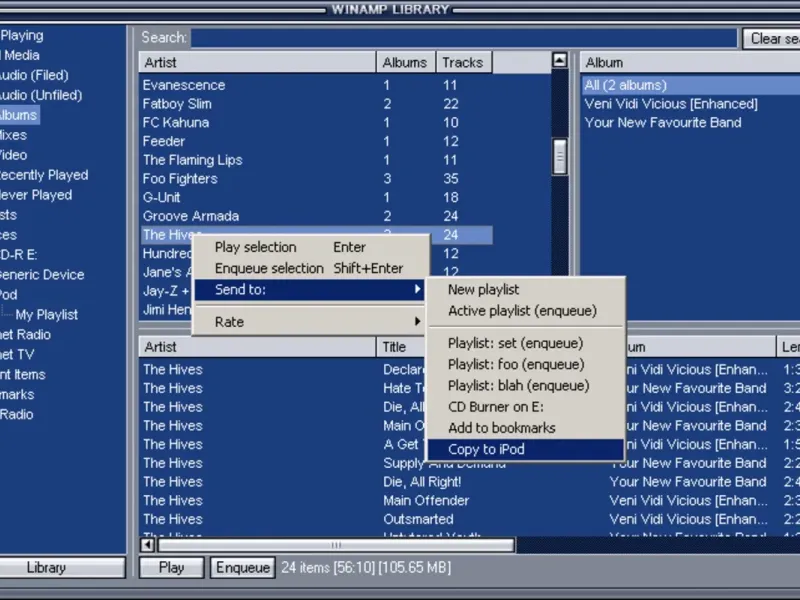This screenshot has height=600, width=800.
Task: Select Playlist: blah (enqueue)
Action: (x=526, y=386)
